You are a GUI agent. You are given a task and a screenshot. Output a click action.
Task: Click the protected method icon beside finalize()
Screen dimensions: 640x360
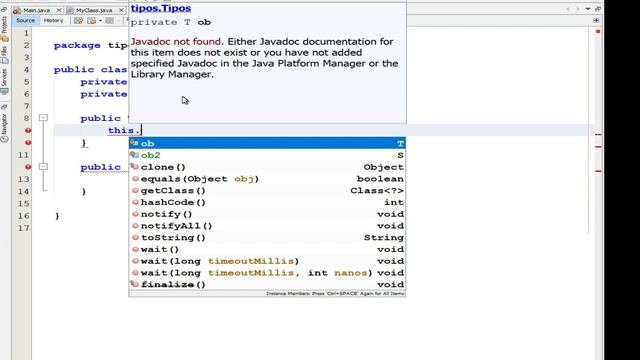coord(134,284)
